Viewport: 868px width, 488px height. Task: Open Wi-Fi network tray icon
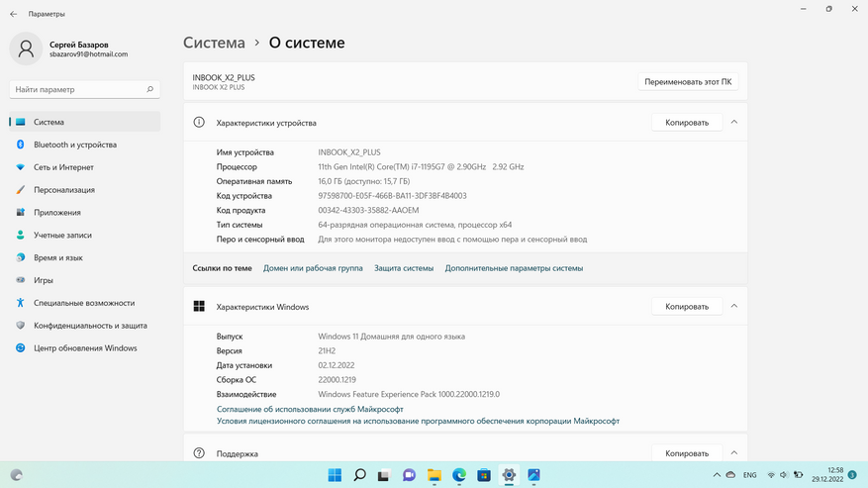click(x=771, y=475)
